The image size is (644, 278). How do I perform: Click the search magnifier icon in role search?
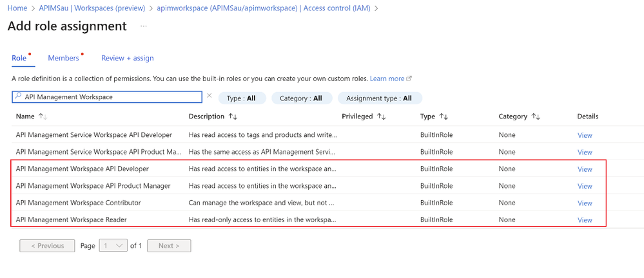pos(18,97)
